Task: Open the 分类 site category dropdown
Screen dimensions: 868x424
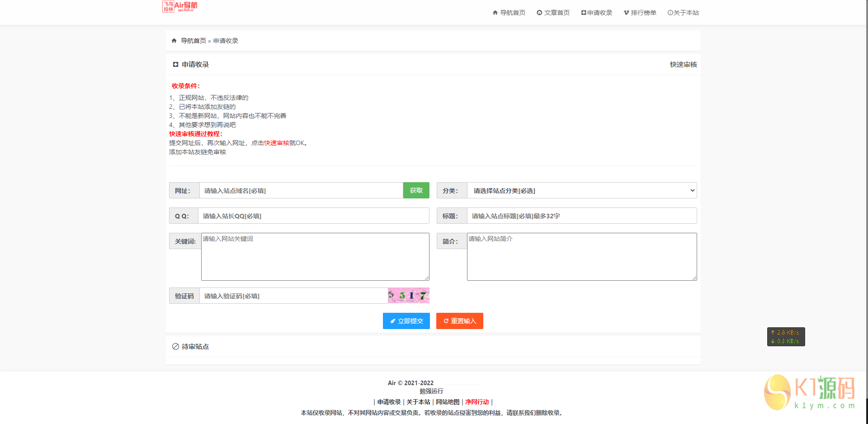Action: (582, 190)
